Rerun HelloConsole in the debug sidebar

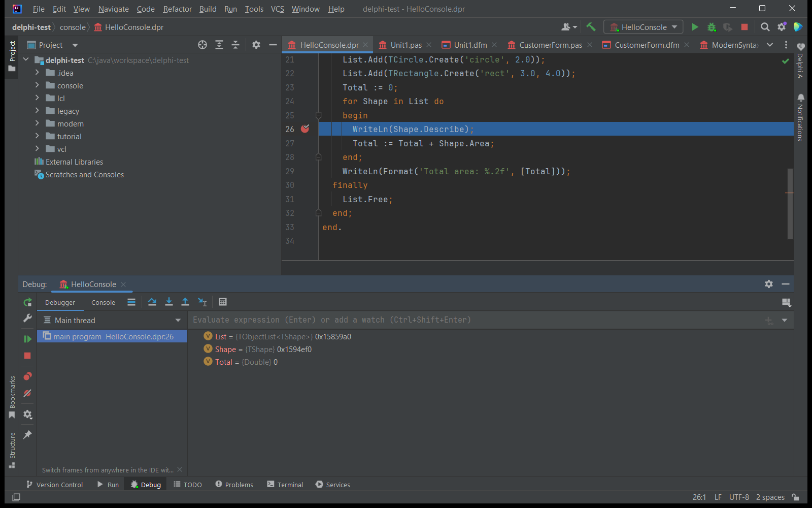pos(27,303)
